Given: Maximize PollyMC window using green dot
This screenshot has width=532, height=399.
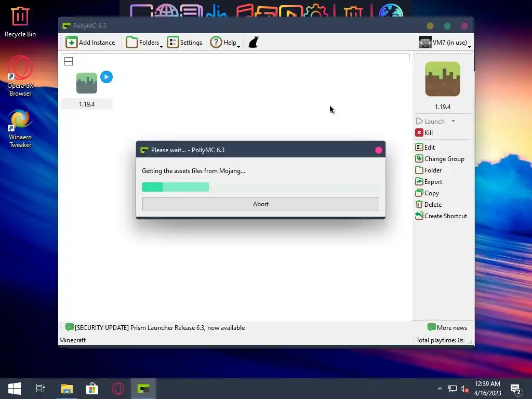Looking at the screenshot, I should (447, 26).
